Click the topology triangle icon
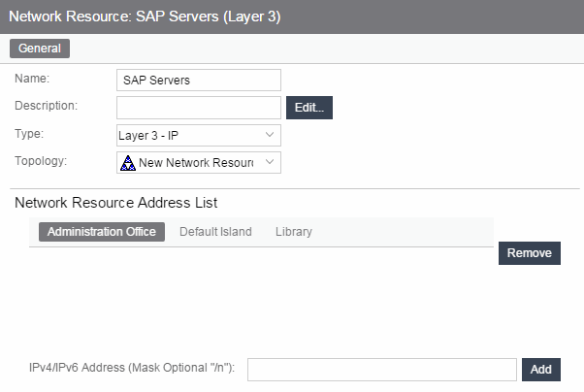The width and height of the screenshot is (584, 392). click(128, 163)
